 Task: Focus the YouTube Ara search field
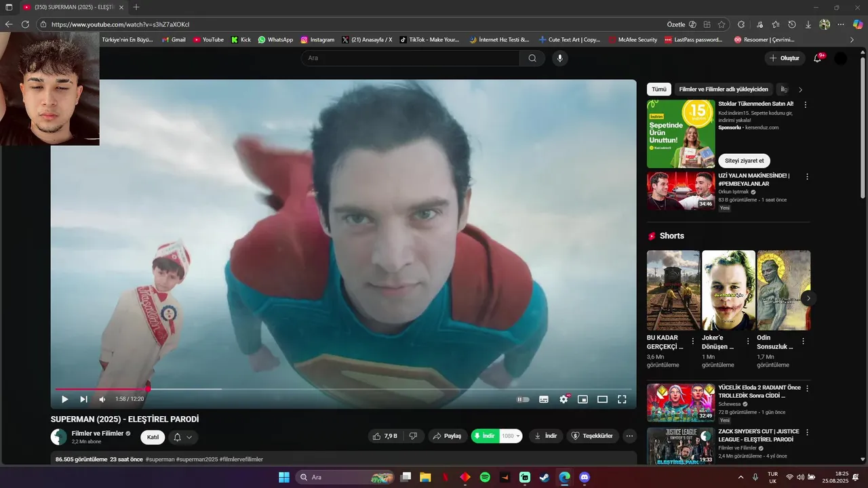coord(410,58)
